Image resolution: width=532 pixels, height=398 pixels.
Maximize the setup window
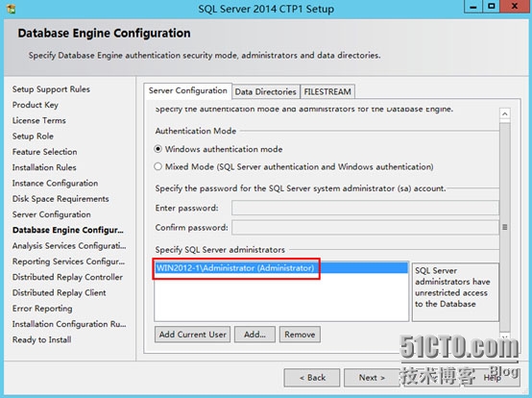492,7
